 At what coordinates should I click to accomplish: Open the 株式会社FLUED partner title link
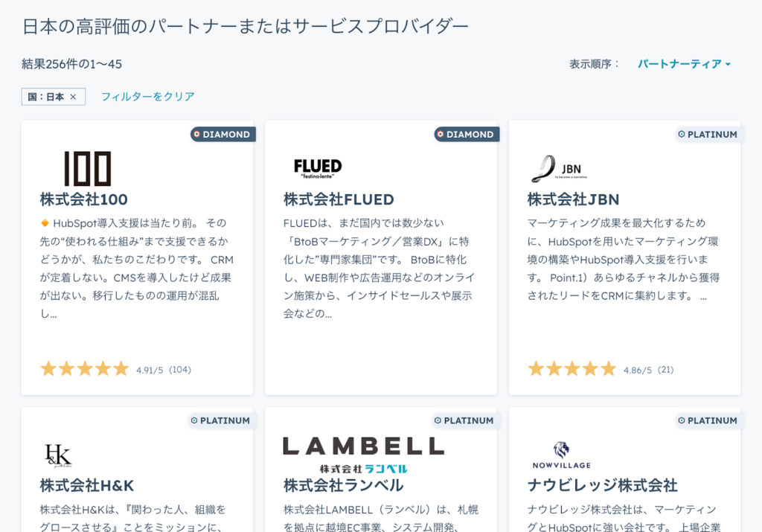click(339, 199)
